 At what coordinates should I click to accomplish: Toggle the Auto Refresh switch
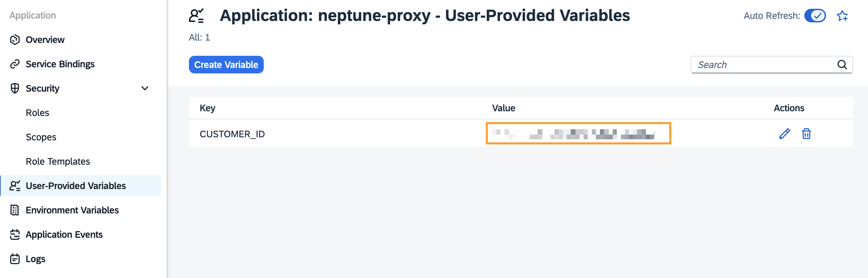[x=815, y=16]
